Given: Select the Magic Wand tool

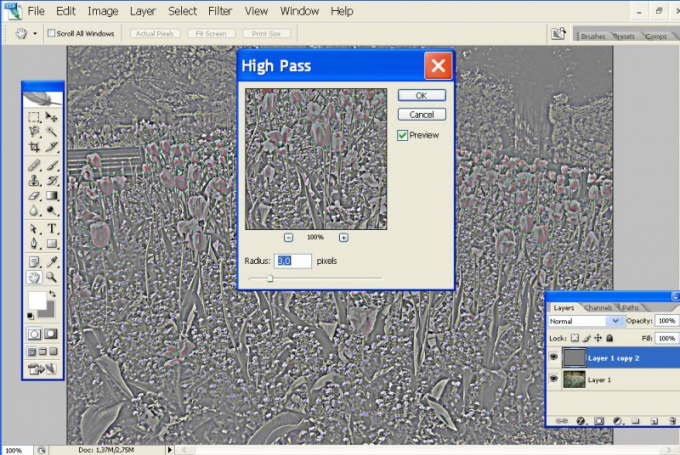Looking at the screenshot, I should pos(52,131).
